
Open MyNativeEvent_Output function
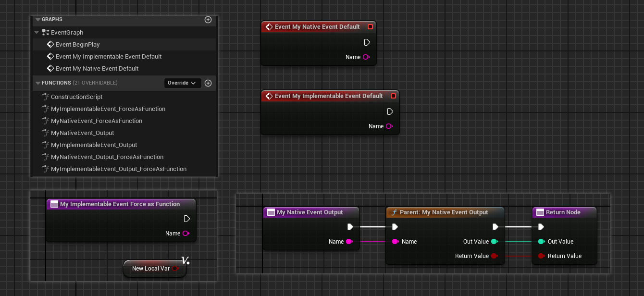(82, 133)
